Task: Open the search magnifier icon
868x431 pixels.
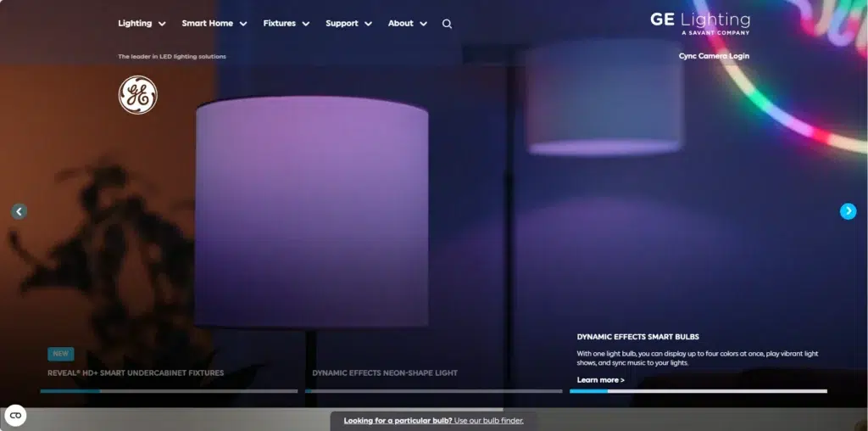Action: click(x=447, y=24)
